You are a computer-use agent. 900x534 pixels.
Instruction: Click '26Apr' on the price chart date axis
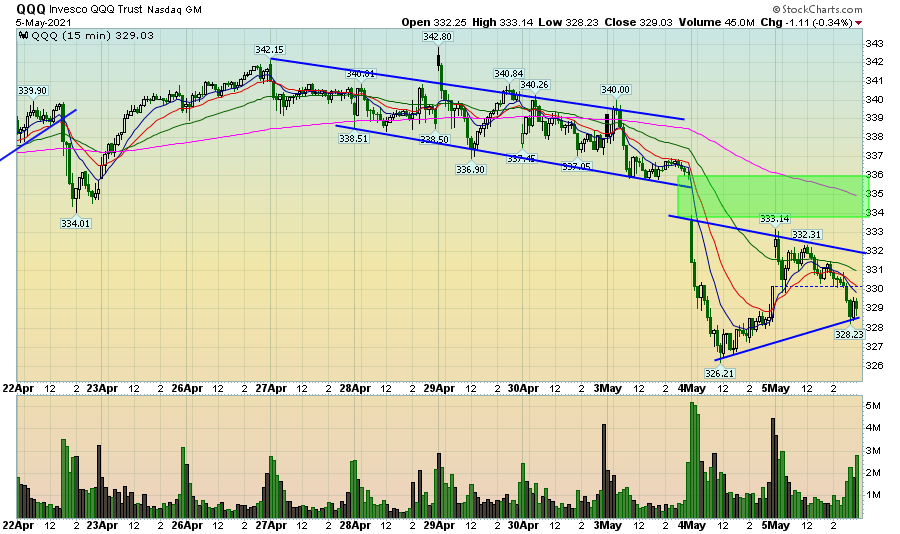coord(187,388)
